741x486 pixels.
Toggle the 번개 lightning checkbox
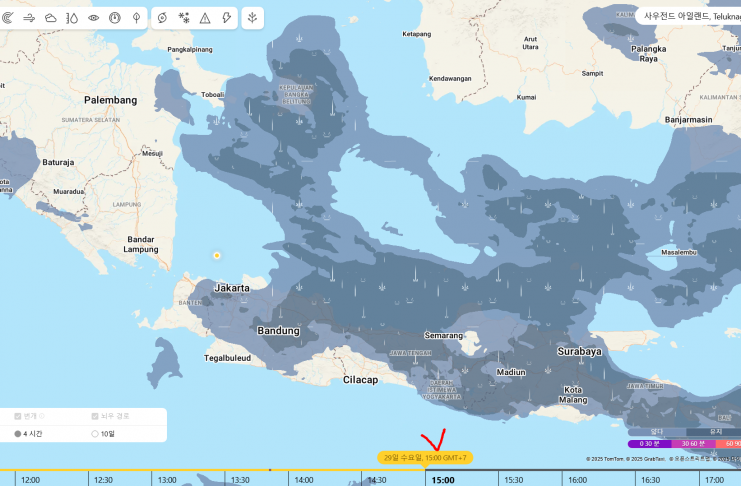click(x=18, y=416)
